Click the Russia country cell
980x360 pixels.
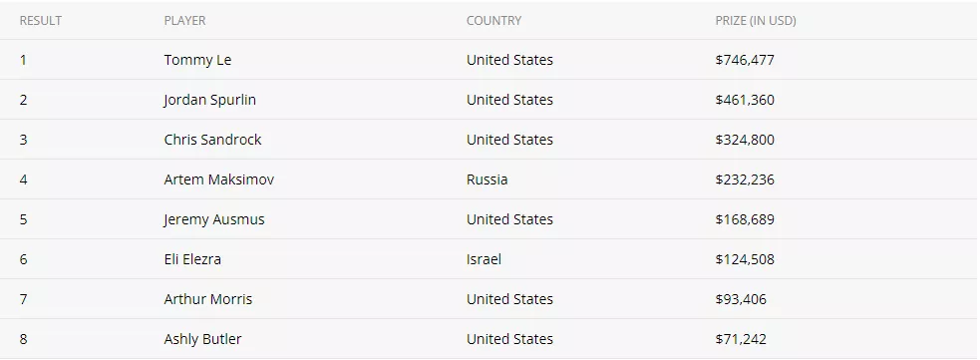click(x=487, y=180)
